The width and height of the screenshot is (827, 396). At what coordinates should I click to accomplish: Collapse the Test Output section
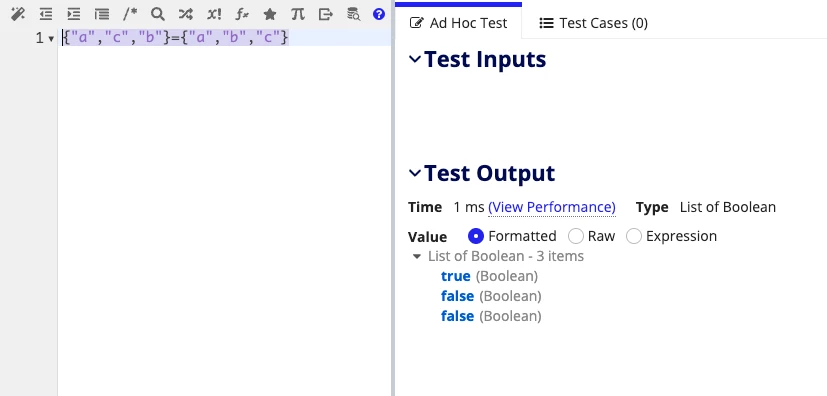415,173
